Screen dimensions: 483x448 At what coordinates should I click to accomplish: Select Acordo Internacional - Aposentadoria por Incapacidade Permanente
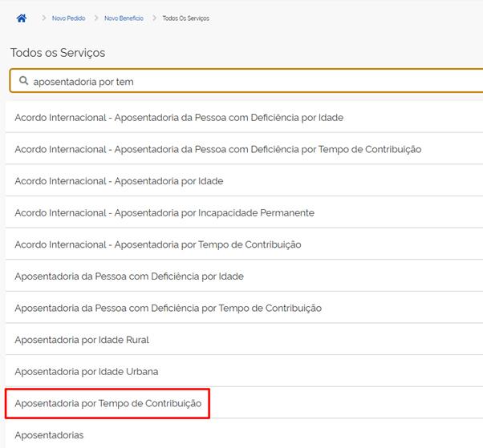pyautogui.click(x=244, y=212)
